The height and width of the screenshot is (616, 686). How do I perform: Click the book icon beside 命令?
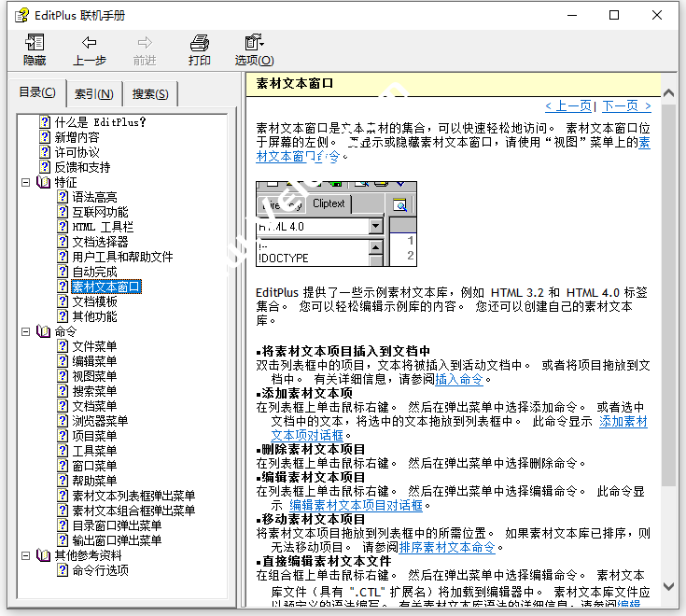point(44,331)
